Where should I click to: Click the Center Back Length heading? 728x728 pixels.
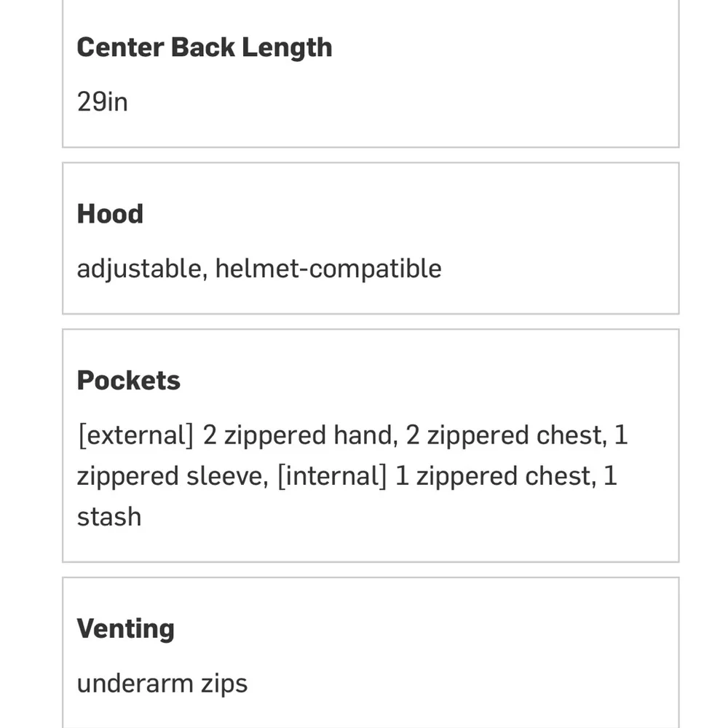(205, 48)
